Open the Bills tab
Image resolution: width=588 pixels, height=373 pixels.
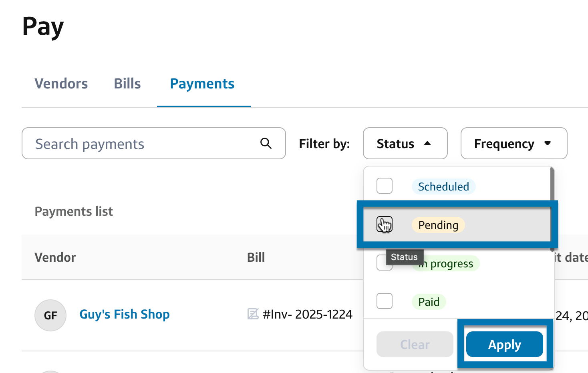127,84
